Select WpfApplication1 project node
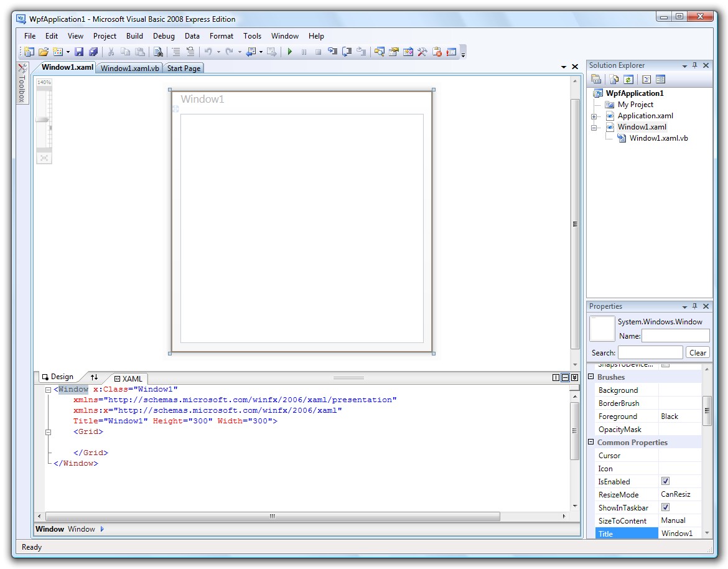The width and height of the screenshot is (728, 569). click(635, 93)
